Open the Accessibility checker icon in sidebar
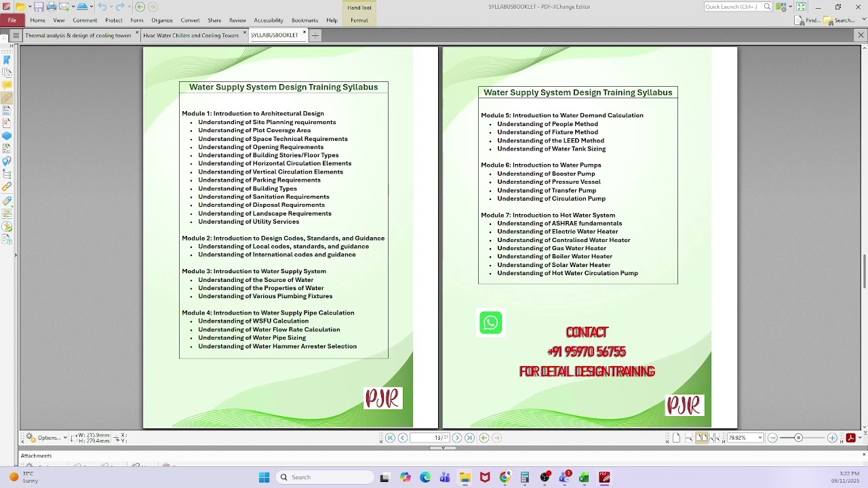Viewport: 868px width, 488px height. click(x=7, y=226)
